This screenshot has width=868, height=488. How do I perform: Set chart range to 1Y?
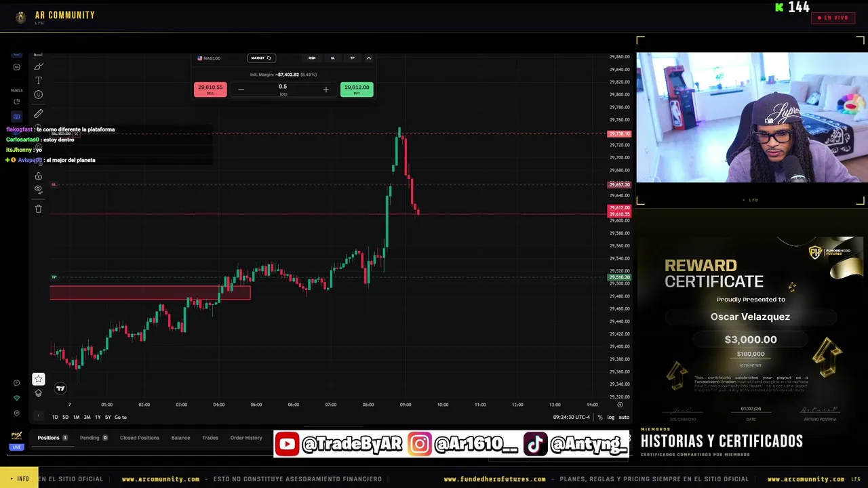click(x=98, y=418)
